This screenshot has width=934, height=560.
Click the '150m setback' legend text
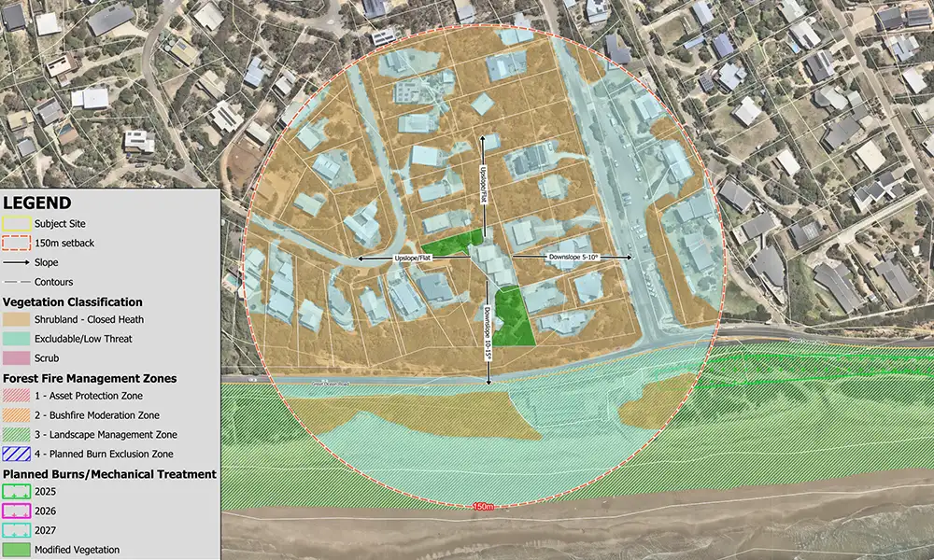click(64, 243)
